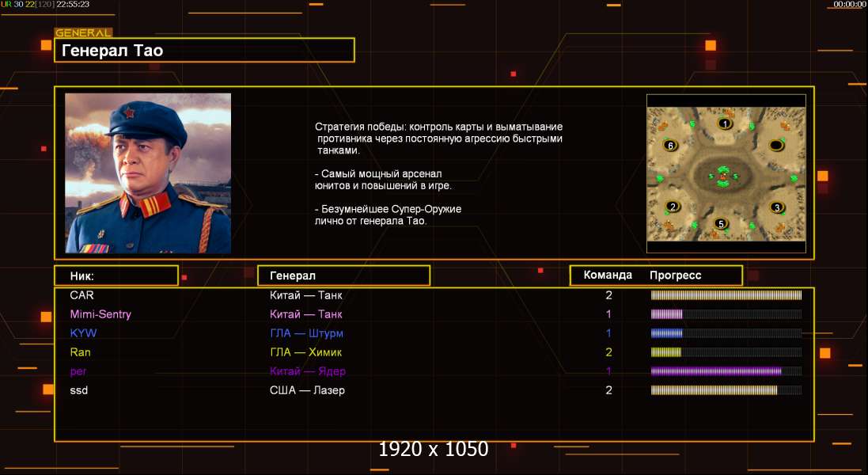Click the ГЛА — Химик general entry

point(305,352)
